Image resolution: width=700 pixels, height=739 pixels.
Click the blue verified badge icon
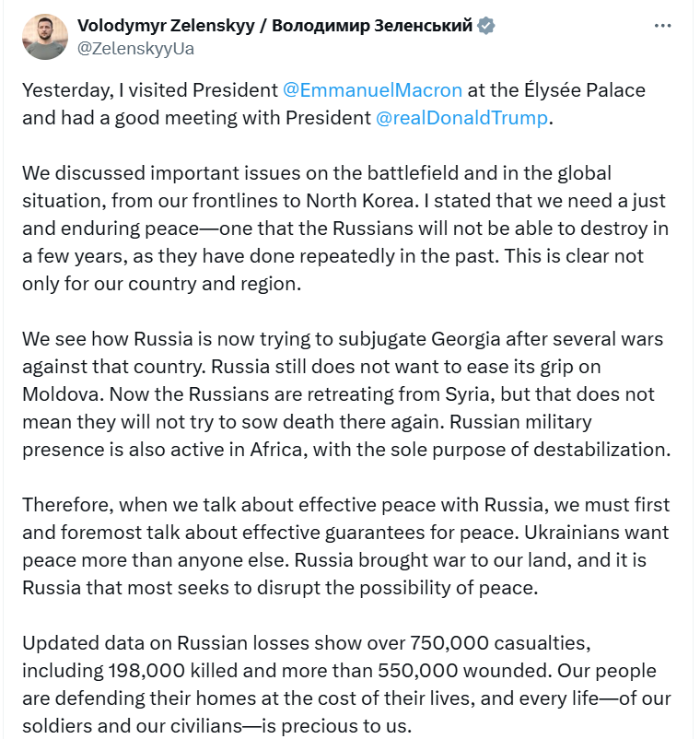coord(486,26)
